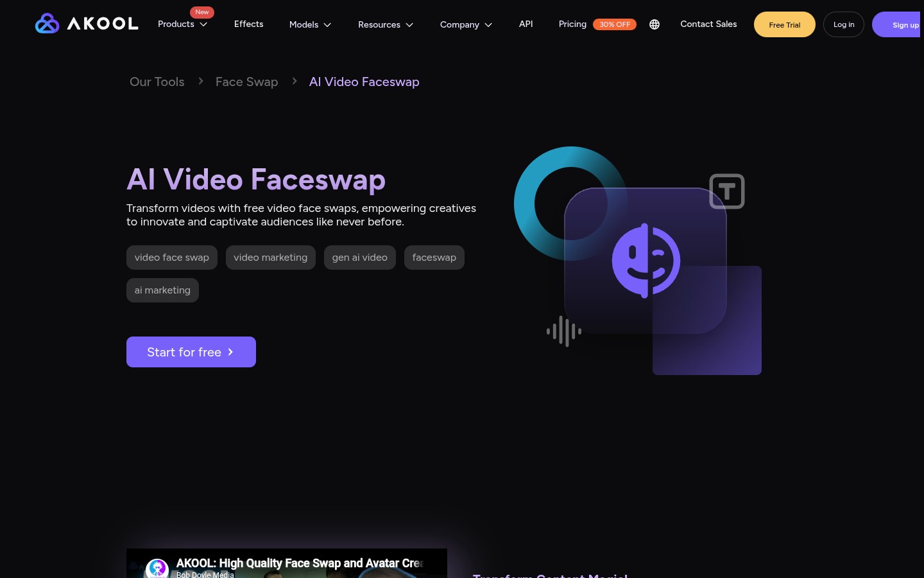
Task: Select the faceswap tag
Action: (434, 258)
